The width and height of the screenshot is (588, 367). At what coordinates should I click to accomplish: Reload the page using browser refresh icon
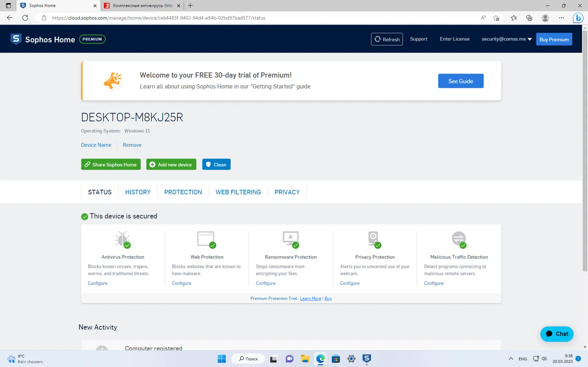click(25, 18)
